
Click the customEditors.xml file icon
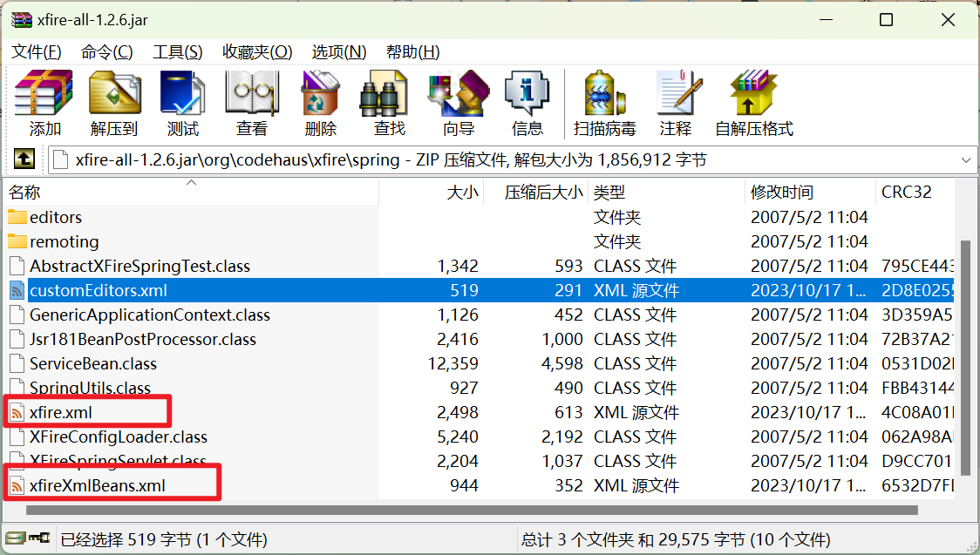[17, 290]
